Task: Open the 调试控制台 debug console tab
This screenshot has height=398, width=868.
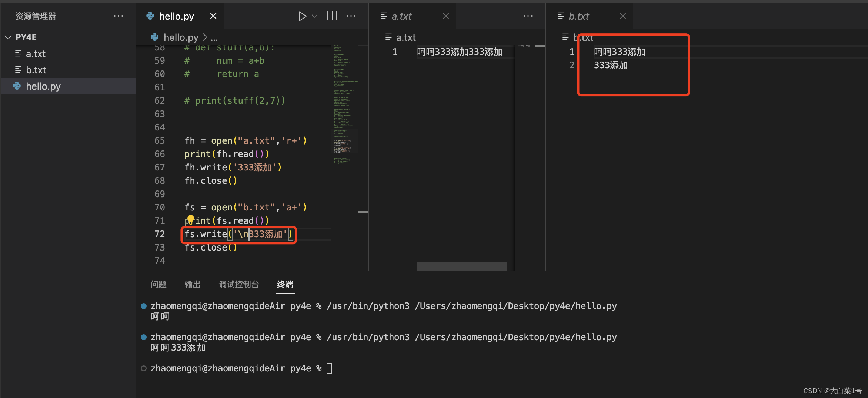Action: [239, 284]
